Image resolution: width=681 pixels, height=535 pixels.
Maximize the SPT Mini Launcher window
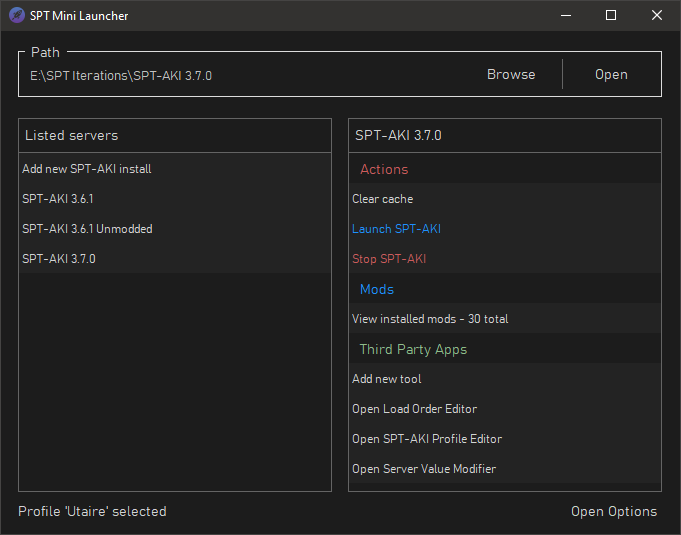[611, 16]
